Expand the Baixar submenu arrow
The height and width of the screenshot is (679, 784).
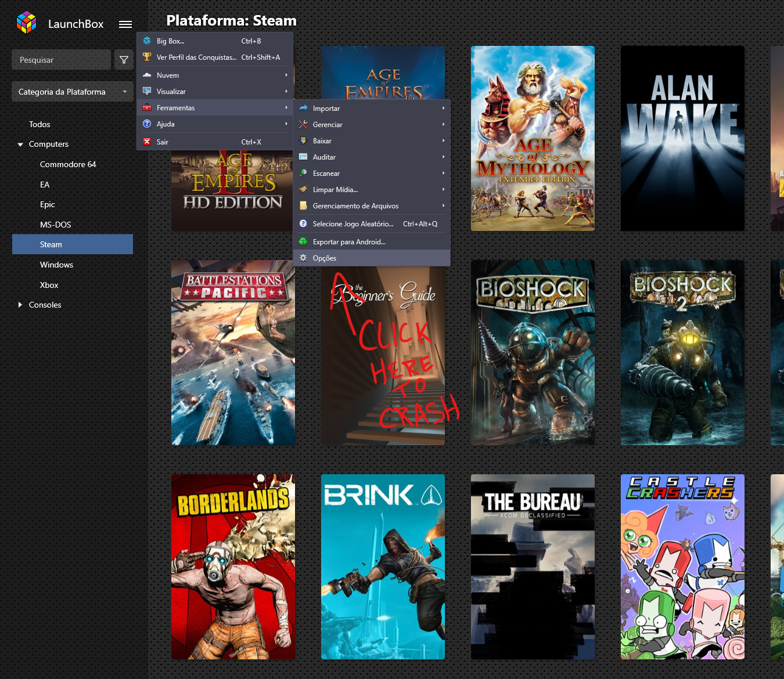(x=443, y=140)
